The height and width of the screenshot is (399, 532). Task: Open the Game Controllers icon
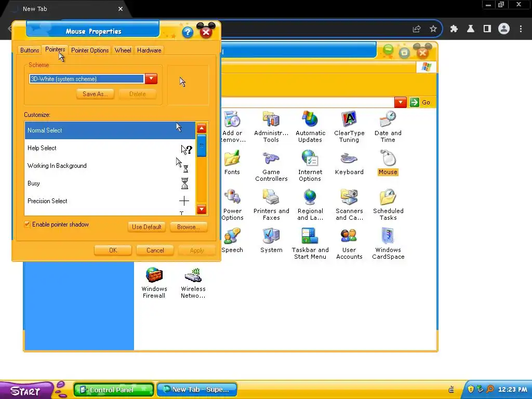(271, 158)
